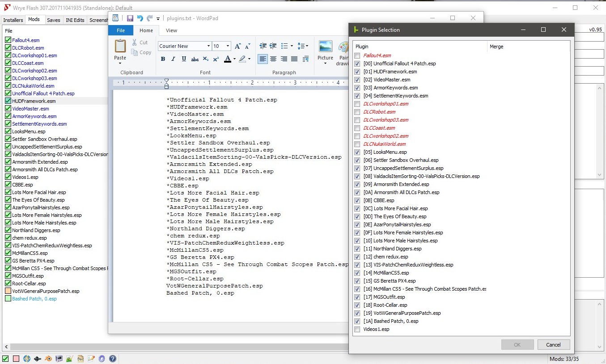Toggle italic formatting in WordPad
The image size is (606, 364).
174,59
